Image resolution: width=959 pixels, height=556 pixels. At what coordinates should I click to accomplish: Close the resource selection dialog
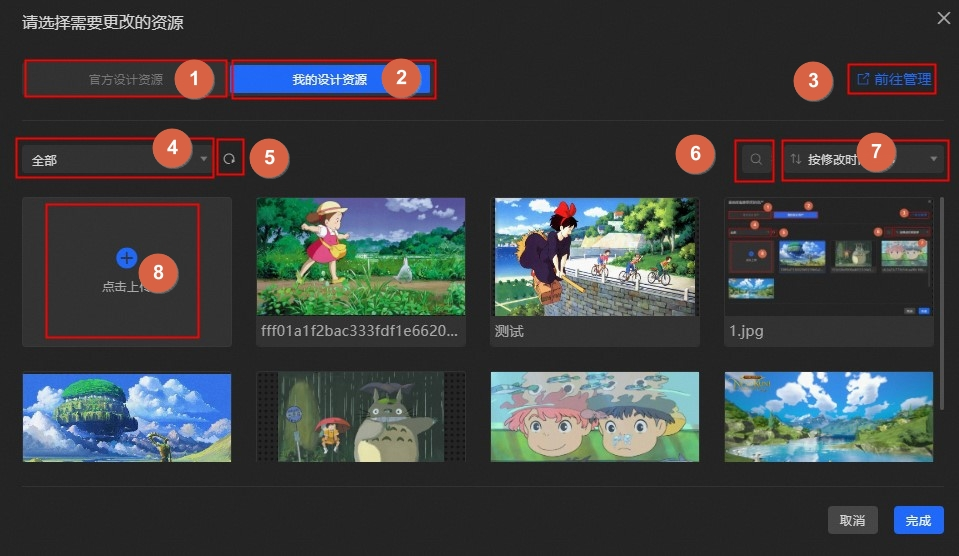coord(944,18)
